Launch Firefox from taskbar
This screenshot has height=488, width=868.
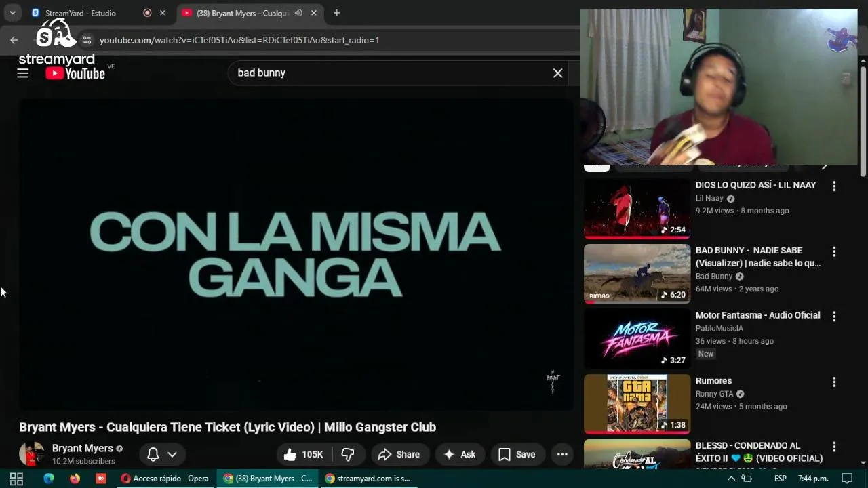pos(75,479)
